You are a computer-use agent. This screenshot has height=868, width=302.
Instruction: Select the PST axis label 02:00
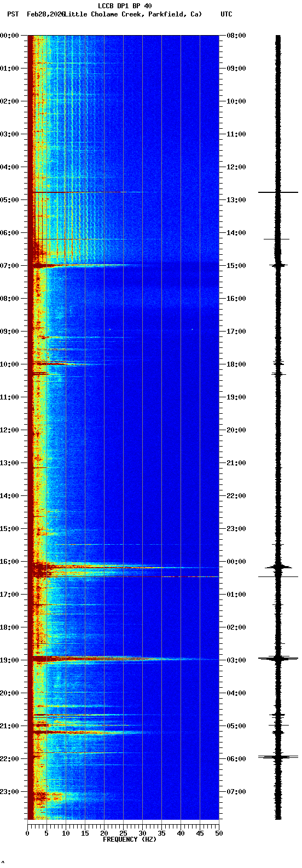[x=9, y=101]
